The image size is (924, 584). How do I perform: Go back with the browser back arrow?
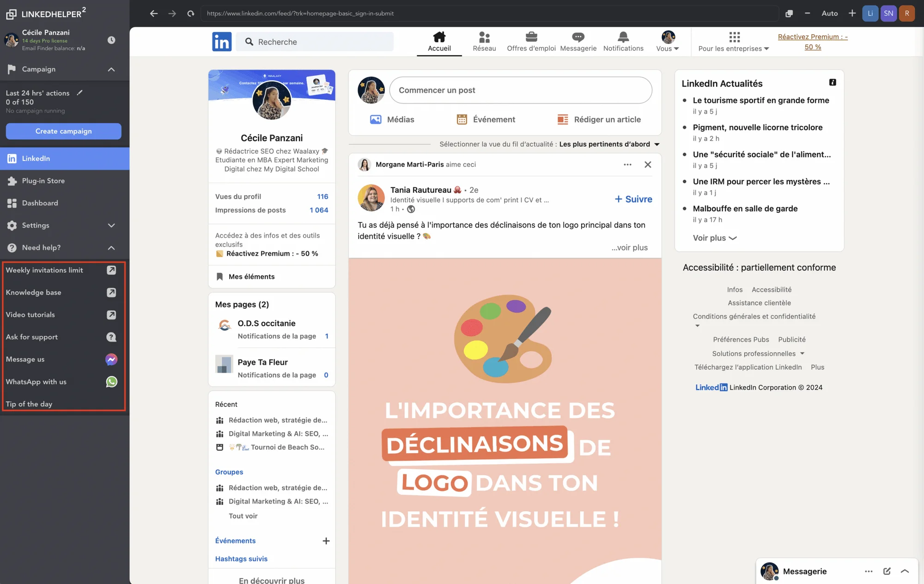pyautogui.click(x=154, y=13)
